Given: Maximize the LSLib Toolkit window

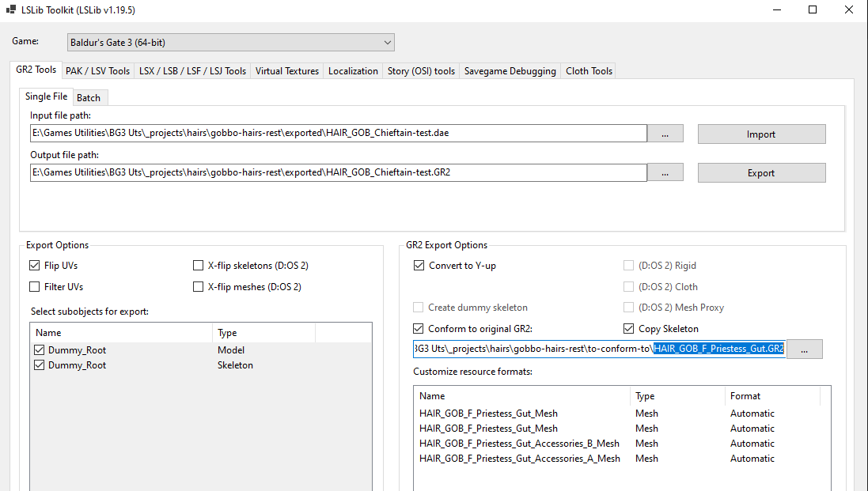Looking at the screenshot, I should click(813, 10).
